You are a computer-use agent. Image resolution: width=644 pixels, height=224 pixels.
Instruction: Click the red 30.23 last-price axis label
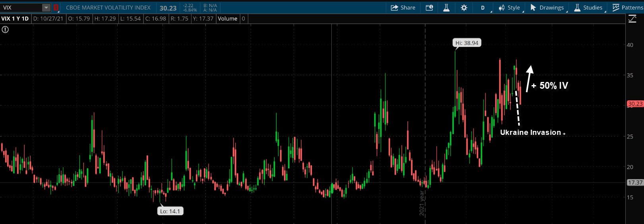[635, 104]
